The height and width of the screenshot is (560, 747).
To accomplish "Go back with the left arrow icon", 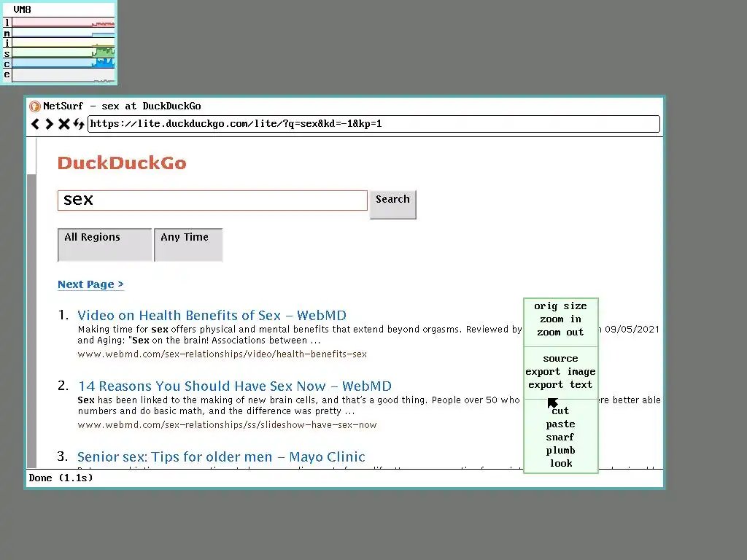I will [35, 124].
